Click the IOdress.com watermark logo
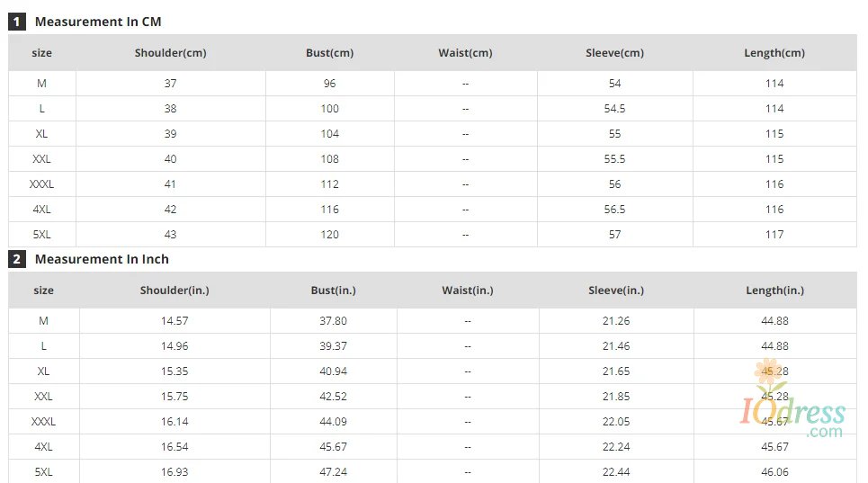The image size is (868, 483). click(x=792, y=409)
